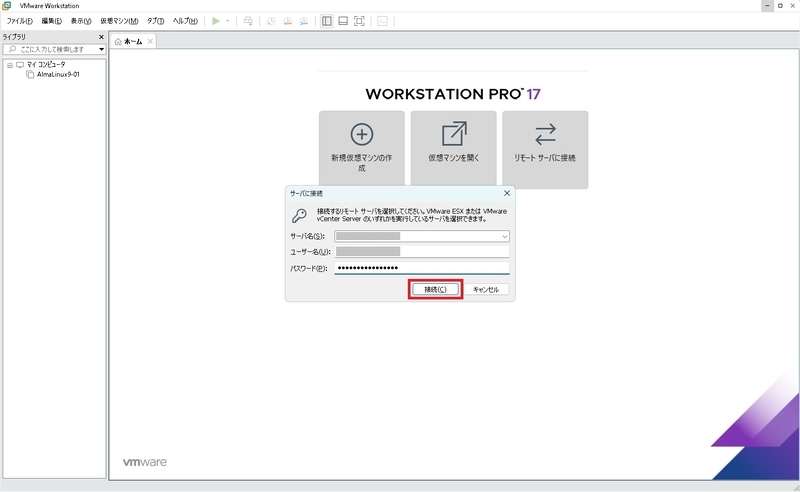Close the ホーム tab with its X
Viewport: 800px width, 492px height.
[150, 41]
